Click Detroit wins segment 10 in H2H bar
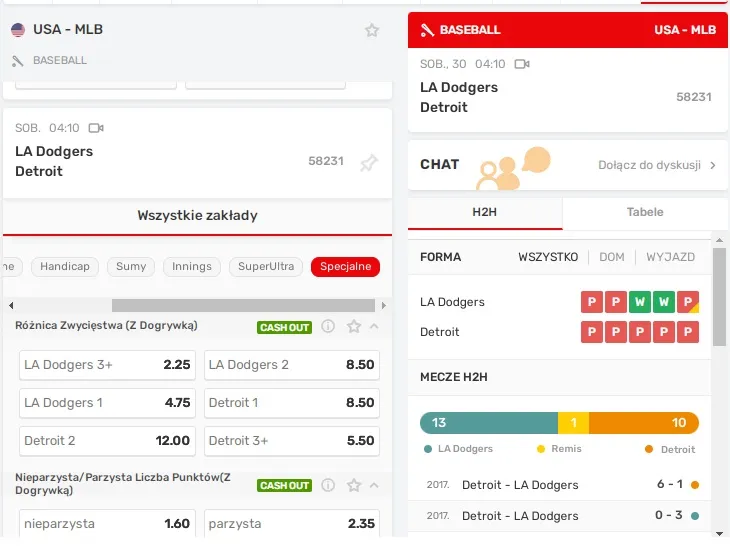Viewport: 730px width, 548px height. point(644,423)
